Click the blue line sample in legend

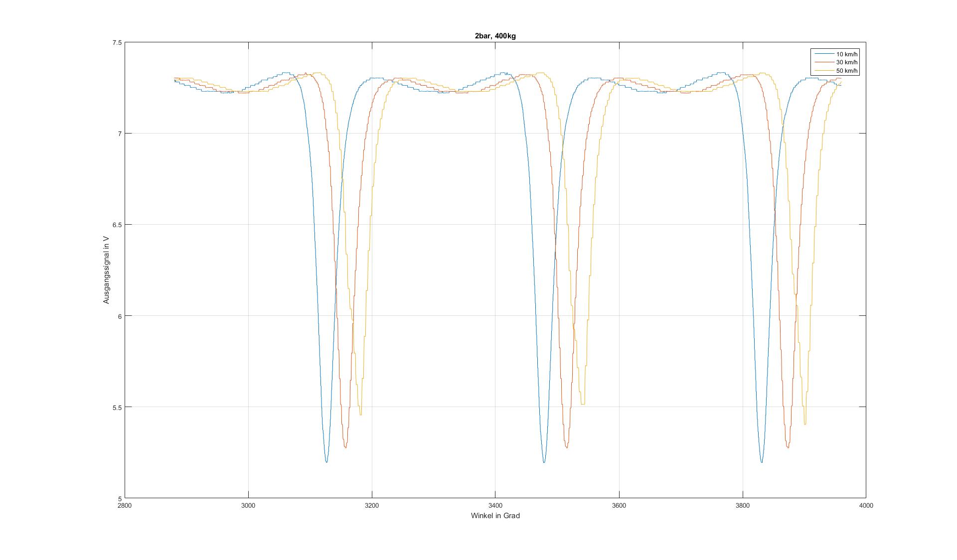click(x=824, y=54)
